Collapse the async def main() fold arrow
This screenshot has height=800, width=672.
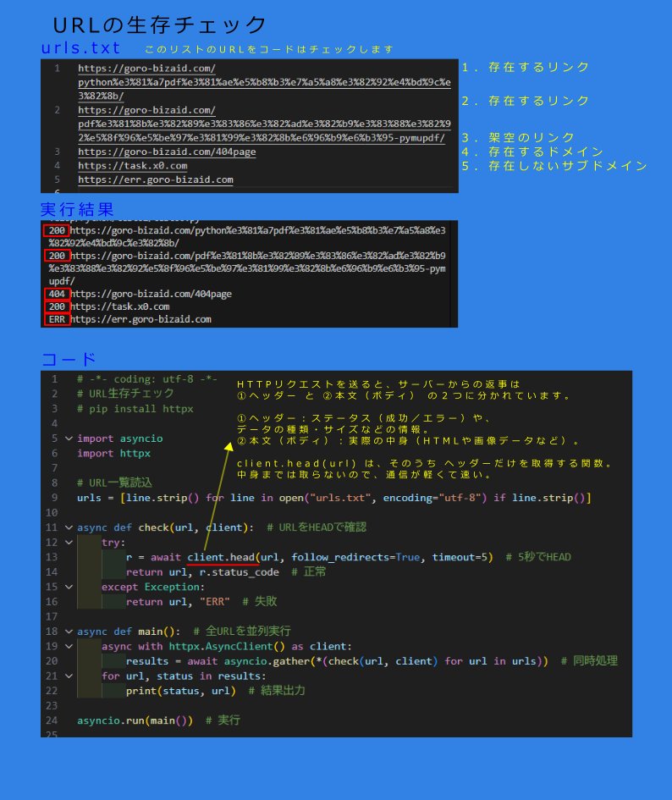coord(69,632)
